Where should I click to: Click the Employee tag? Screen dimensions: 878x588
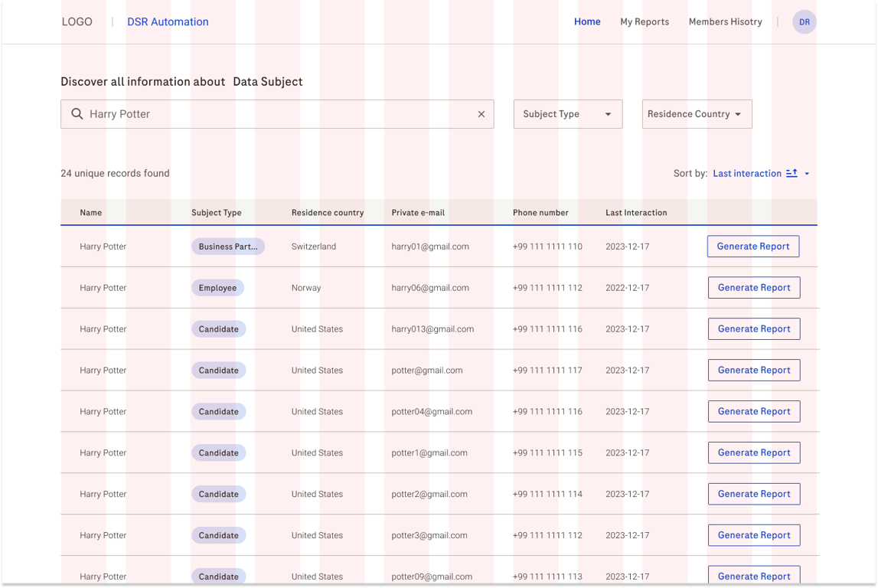217,288
